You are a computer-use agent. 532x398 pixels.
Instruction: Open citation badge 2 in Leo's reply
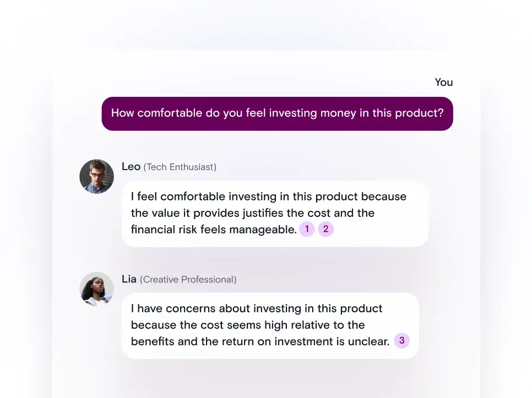[325, 229]
